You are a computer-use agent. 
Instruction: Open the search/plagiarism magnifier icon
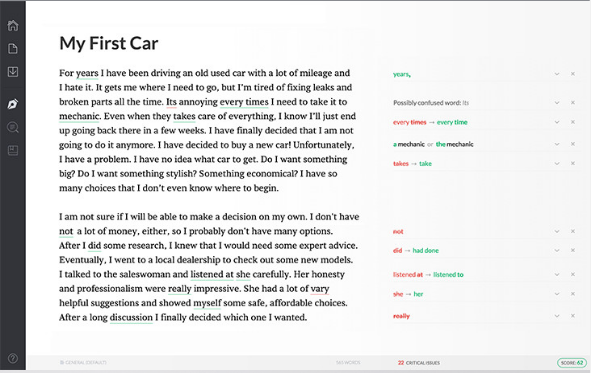[13, 127]
